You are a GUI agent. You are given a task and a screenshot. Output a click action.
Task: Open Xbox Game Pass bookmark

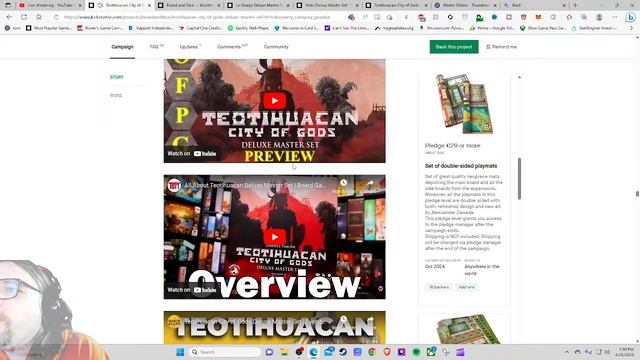click(x=542, y=28)
